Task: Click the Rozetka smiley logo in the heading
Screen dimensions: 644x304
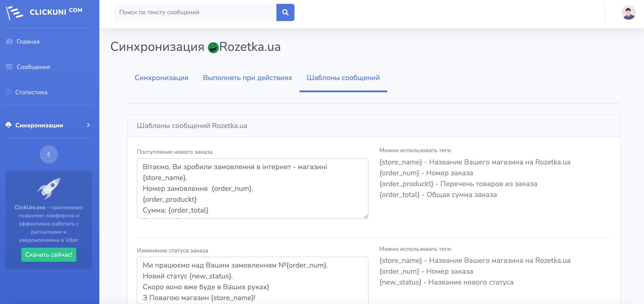Action: click(213, 47)
